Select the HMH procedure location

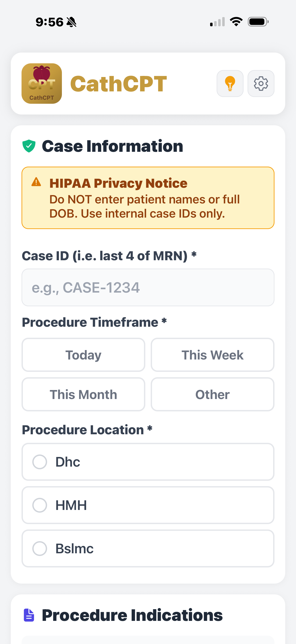pos(148,505)
